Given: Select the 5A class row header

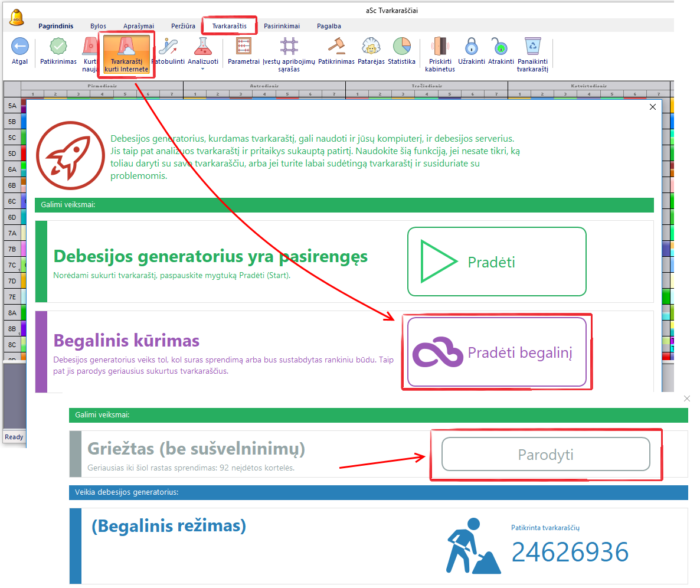Looking at the screenshot, I should pos(12,105).
